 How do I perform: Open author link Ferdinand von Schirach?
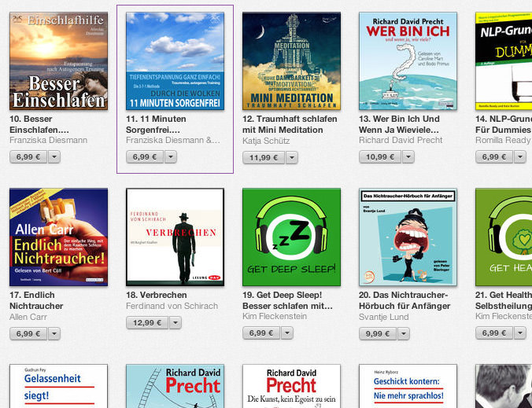tap(172, 306)
